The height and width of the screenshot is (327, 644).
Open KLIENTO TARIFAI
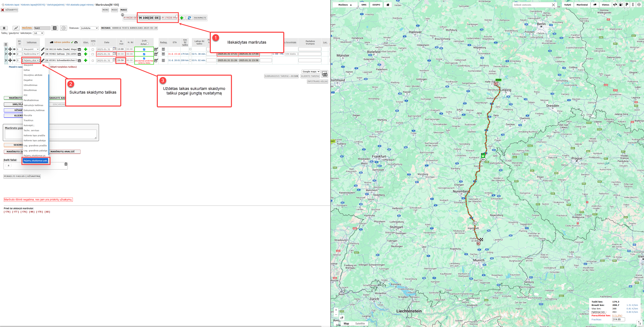310,76
